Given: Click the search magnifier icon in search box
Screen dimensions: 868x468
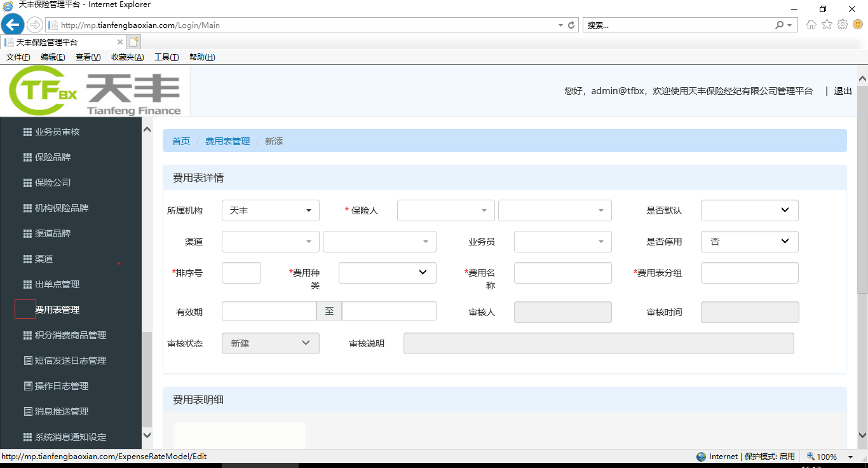Looking at the screenshot, I should point(780,25).
